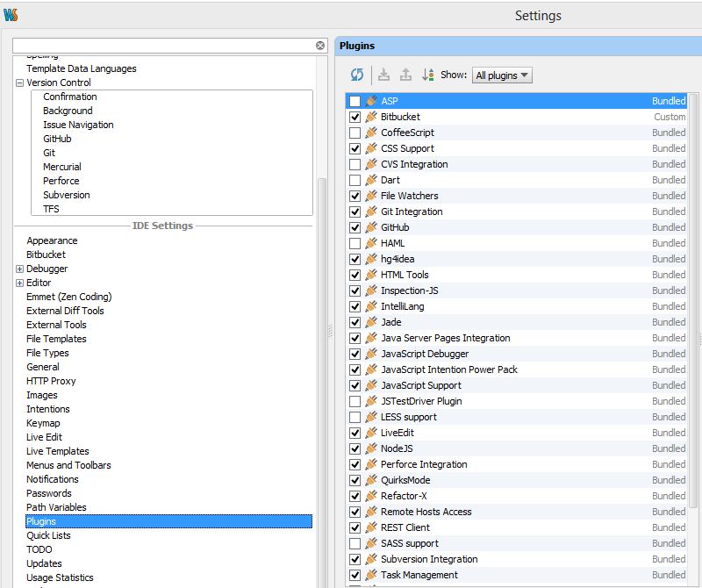Screen dimensions: 702x588
Task: Open Path Variables settings
Action: tap(56, 507)
